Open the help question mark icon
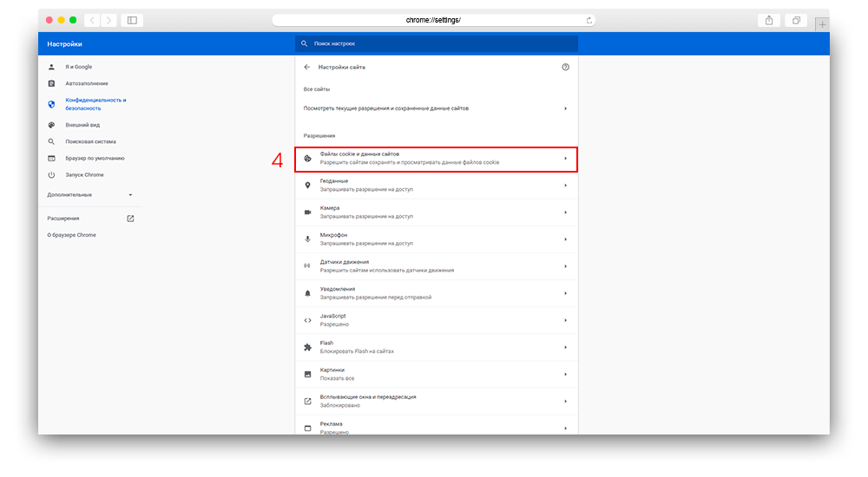Screen dimensions: 868x477 [x=565, y=67]
